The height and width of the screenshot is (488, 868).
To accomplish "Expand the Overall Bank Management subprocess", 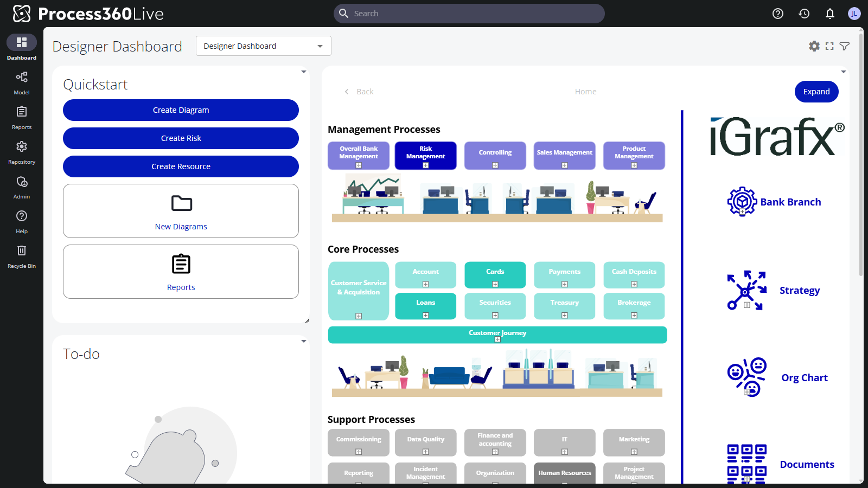I will pos(359,165).
